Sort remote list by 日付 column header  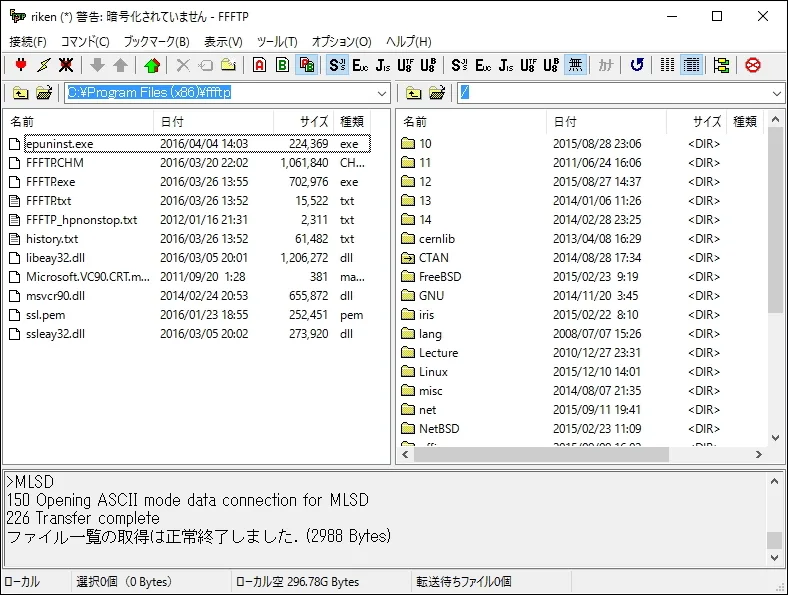coord(607,122)
